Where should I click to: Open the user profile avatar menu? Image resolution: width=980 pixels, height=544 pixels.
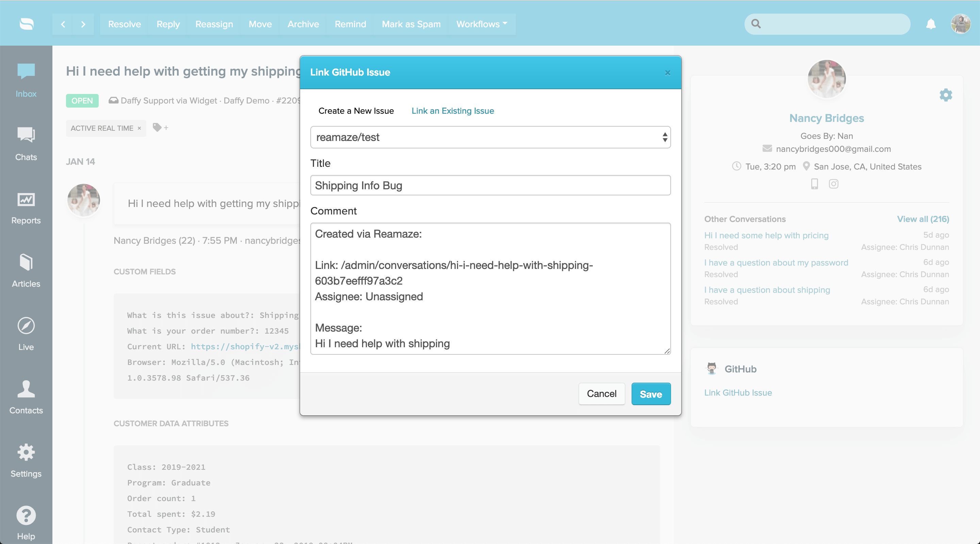click(x=961, y=24)
